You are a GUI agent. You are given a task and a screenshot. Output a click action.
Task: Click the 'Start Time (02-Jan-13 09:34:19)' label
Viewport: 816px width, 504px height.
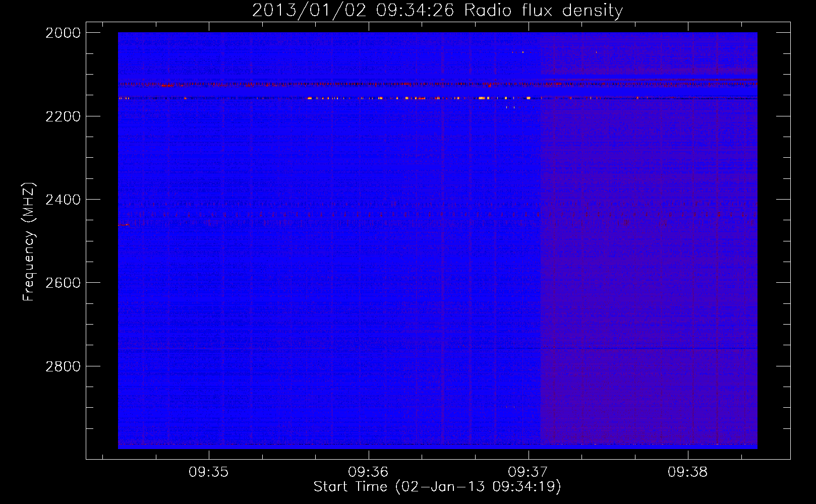click(437, 487)
